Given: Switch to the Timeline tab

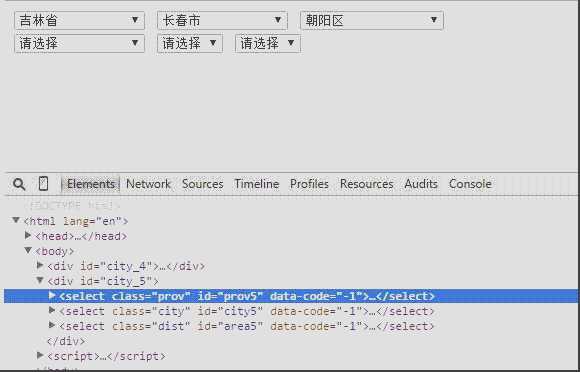Looking at the screenshot, I should [257, 184].
